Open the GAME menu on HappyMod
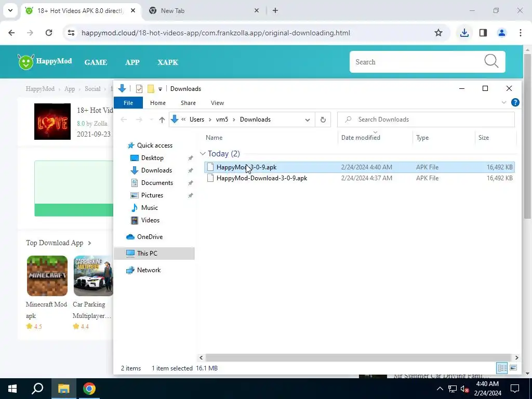 point(96,62)
